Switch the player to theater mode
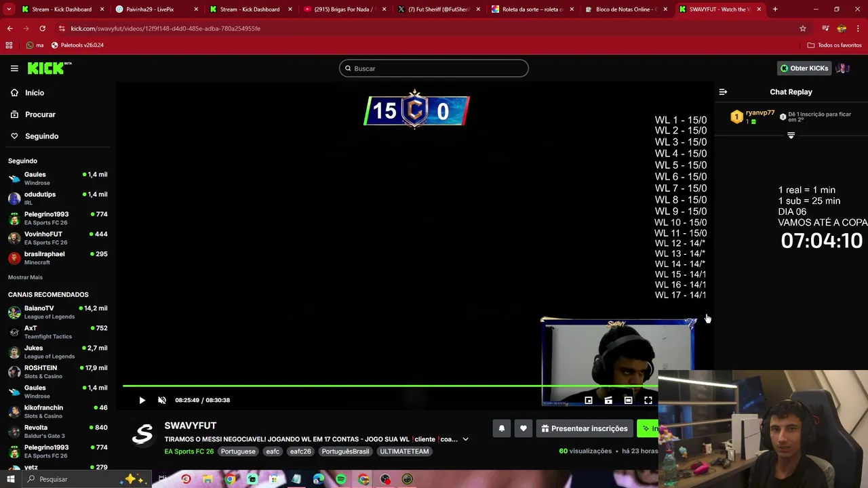Screen dimensions: 868x488 click(x=628, y=401)
